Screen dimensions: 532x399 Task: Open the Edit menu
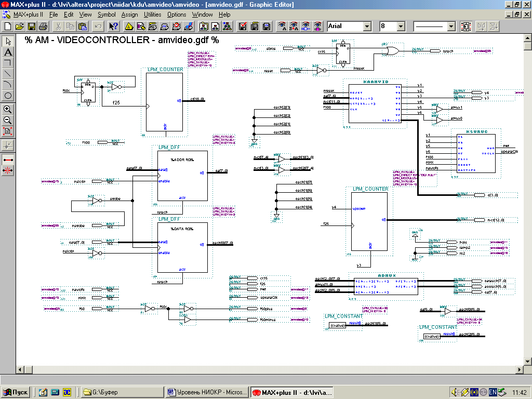click(69, 15)
